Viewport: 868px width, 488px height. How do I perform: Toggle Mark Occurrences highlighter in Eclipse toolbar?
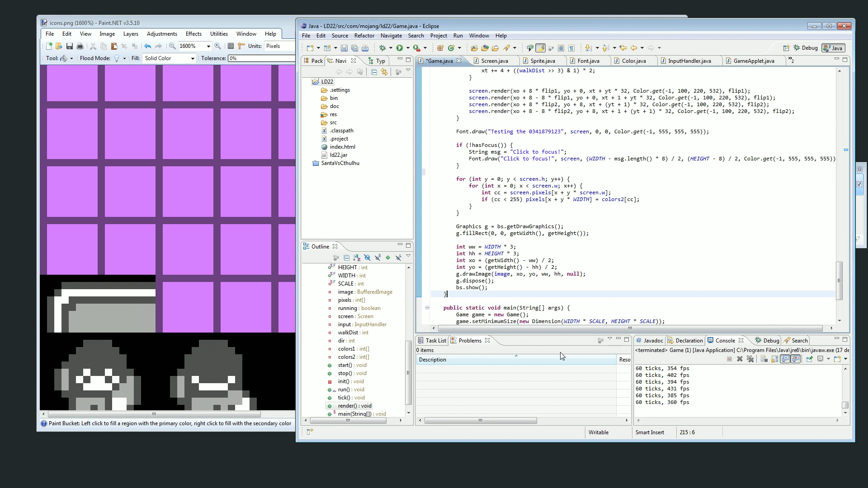tap(540, 48)
